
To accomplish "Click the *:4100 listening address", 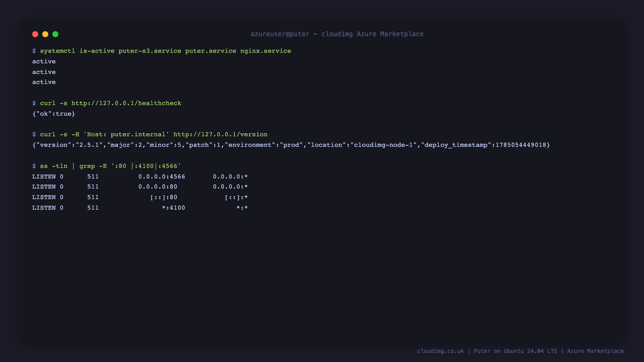I will coord(174,208).
